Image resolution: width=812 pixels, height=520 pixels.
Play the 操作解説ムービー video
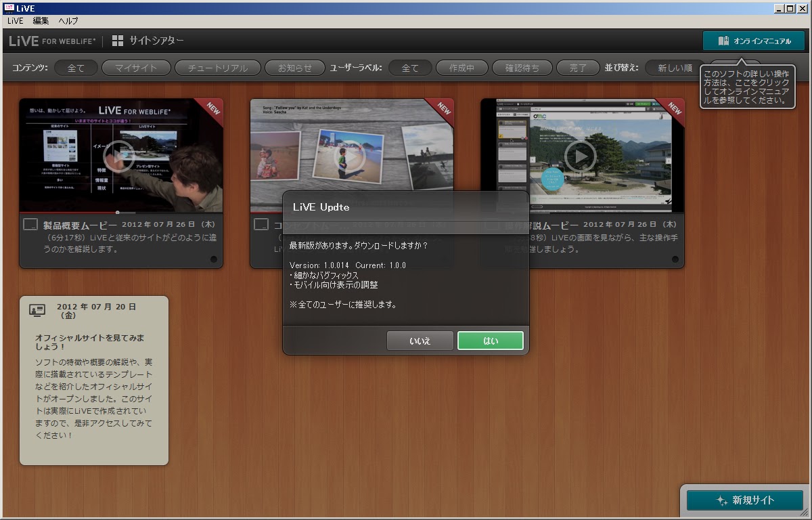(x=581, y=156)
